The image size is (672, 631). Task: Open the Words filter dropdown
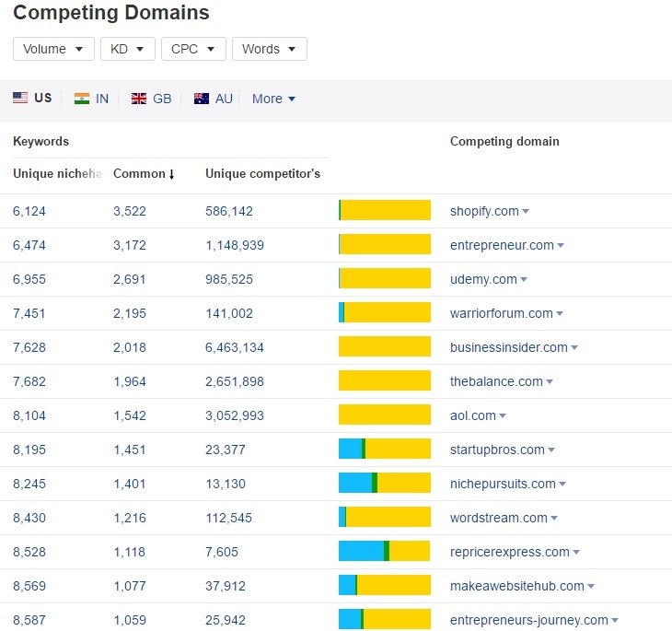click(269, 49)
